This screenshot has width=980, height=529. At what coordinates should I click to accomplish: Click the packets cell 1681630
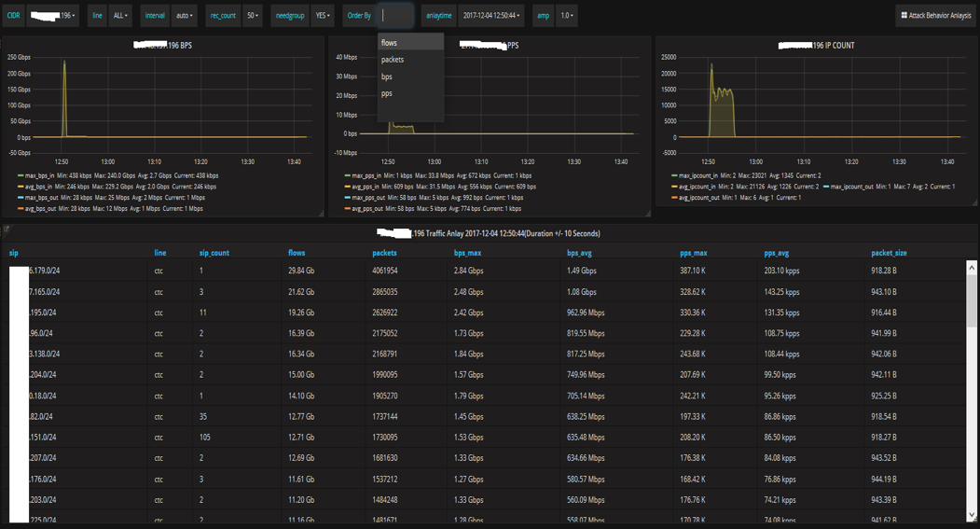pos(385,458)
